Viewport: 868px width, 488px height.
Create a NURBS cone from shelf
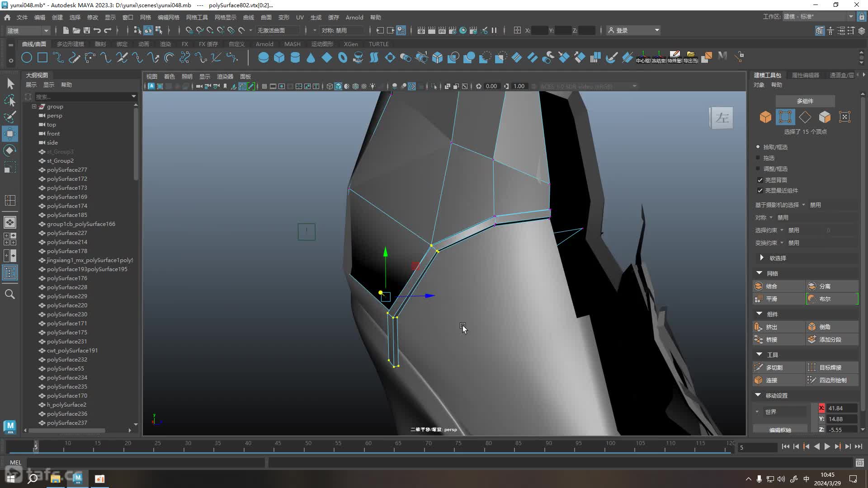point(311,57)
